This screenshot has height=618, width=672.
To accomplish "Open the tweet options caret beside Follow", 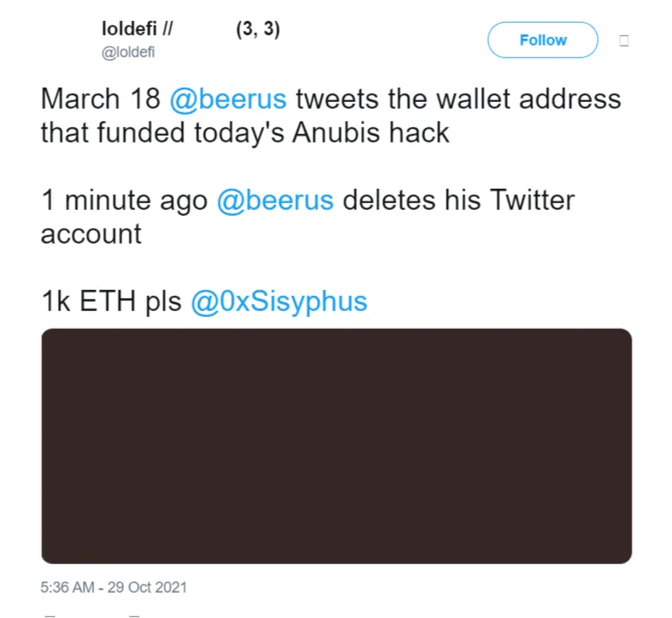I will point(624,40).
